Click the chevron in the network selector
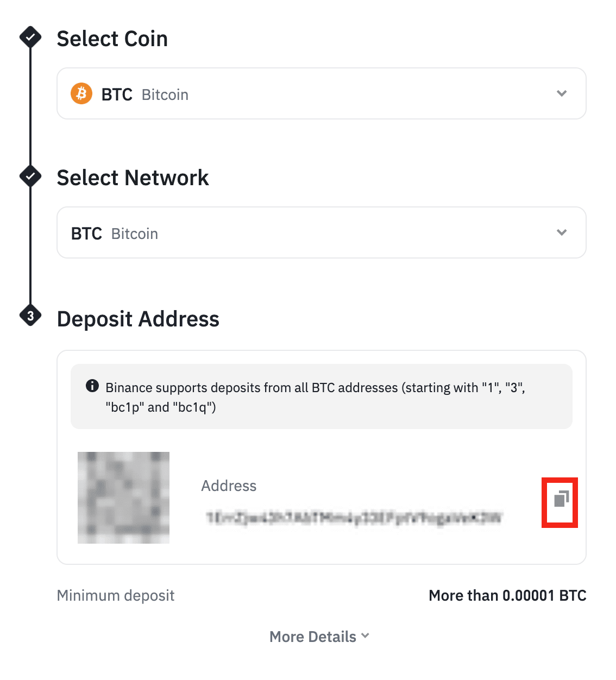 click(562, 232)
